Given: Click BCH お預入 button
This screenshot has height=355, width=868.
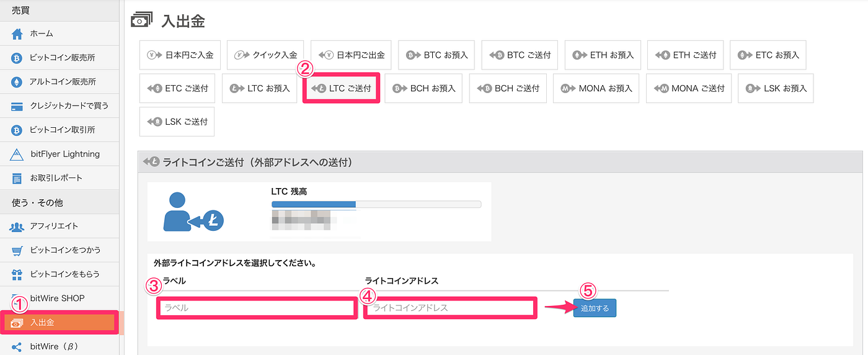Looking at the screenshot, I should 423,89.
